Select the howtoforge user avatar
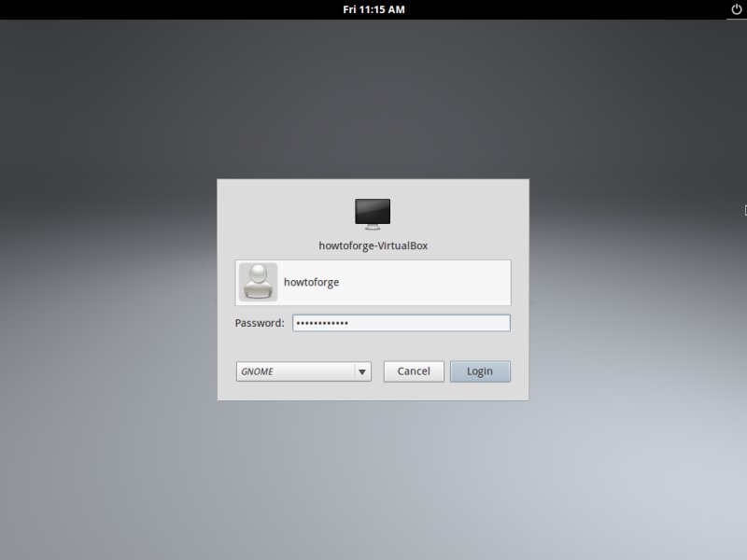The image size is (747, 560). [x=259, y=282]
